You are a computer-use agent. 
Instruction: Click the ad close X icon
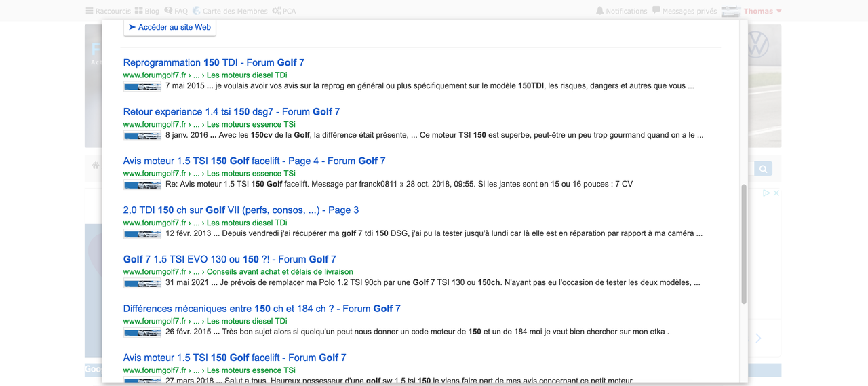tap(776, 193)
